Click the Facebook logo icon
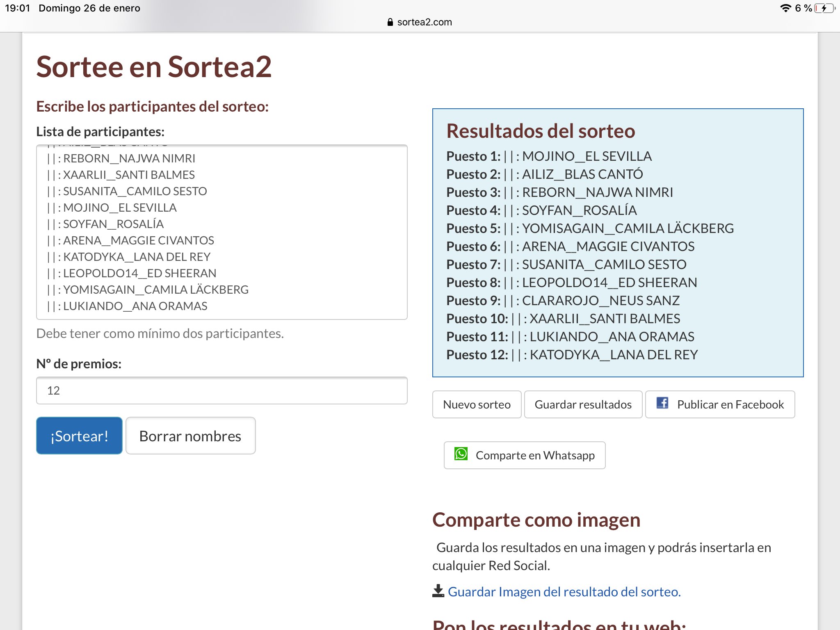Viewport: 840px width, 630px height. [x=662, y=403]
